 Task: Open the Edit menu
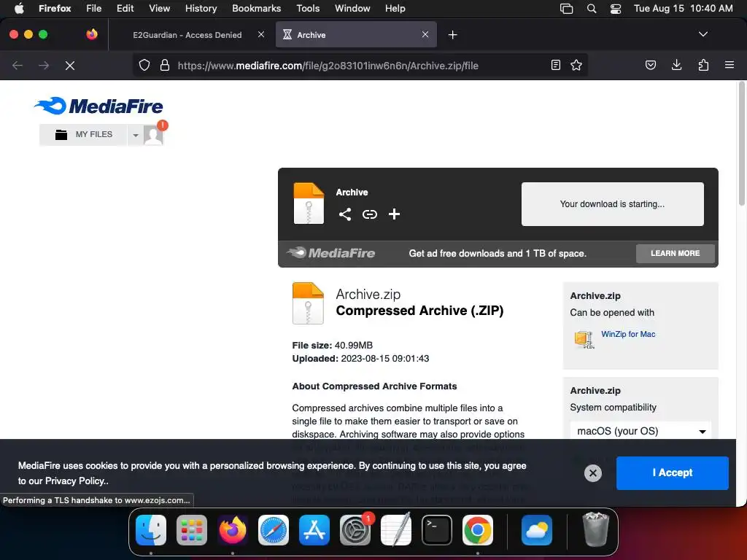[x=125, y=8]
